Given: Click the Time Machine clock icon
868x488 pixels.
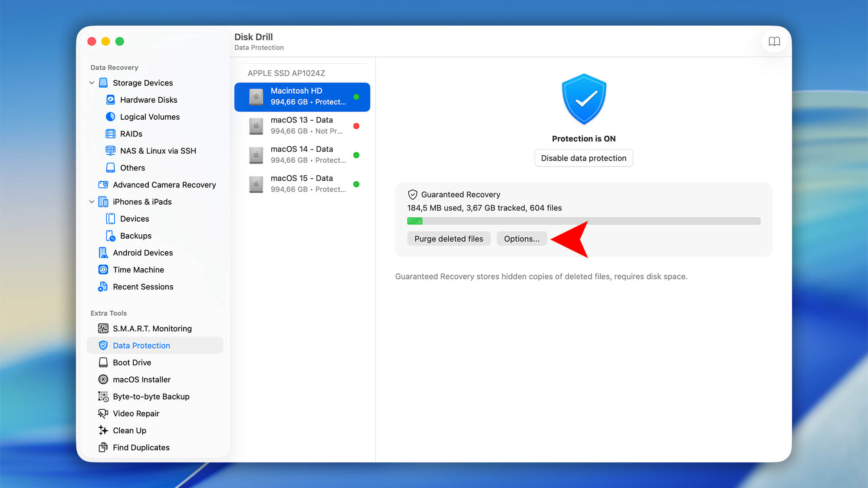Looking at the screenshot, I should (x=103, y=269).
